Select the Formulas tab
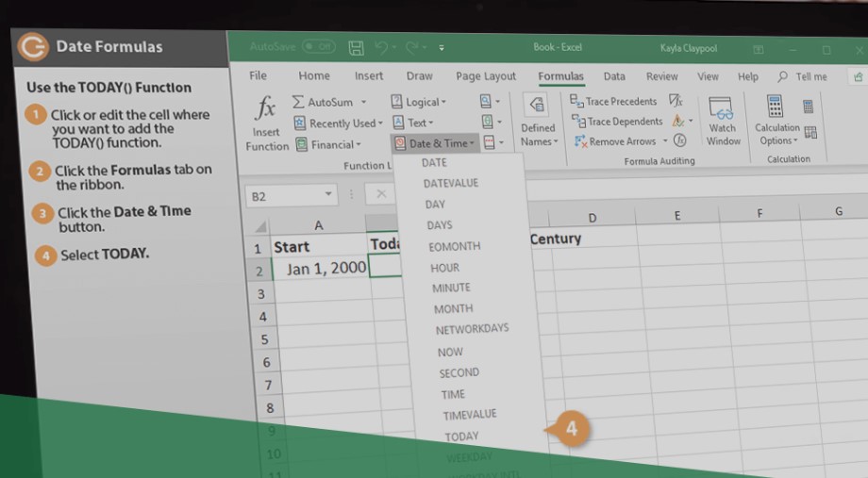 coord(560,76)
